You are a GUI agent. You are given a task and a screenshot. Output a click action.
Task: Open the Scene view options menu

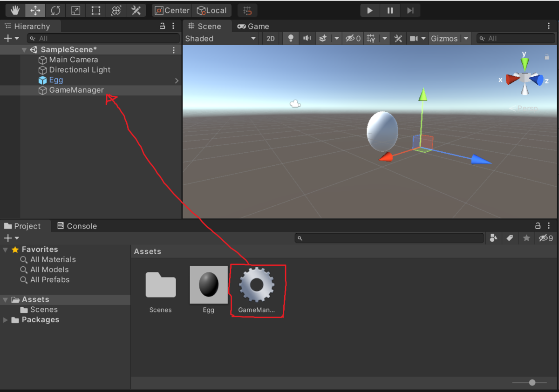pos(549,27)
